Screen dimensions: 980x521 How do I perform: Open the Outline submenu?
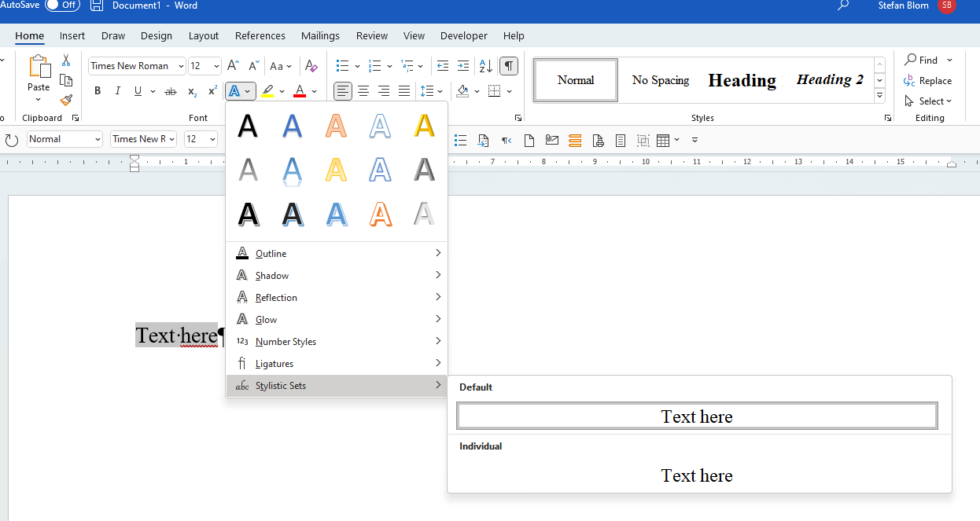pos(337,253)
